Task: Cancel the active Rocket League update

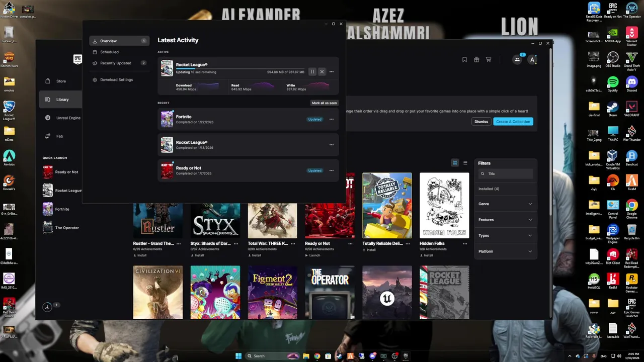Action: click(322, 72)
